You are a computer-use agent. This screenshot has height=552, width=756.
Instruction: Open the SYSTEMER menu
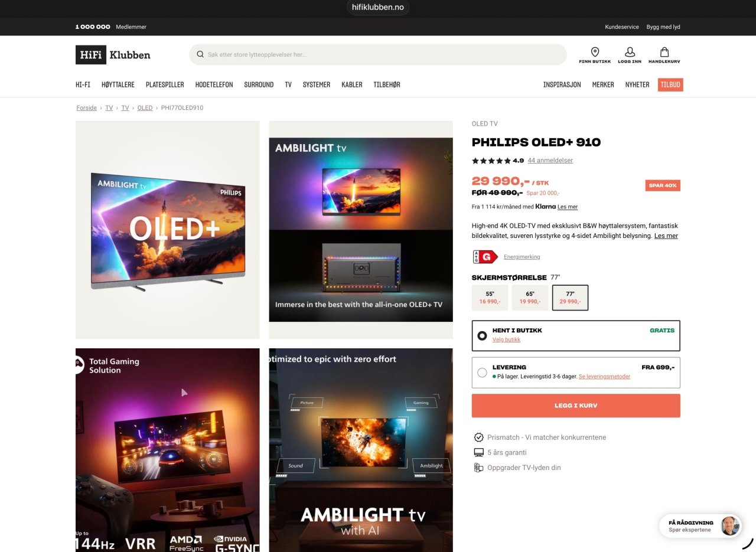coord(317,85)
